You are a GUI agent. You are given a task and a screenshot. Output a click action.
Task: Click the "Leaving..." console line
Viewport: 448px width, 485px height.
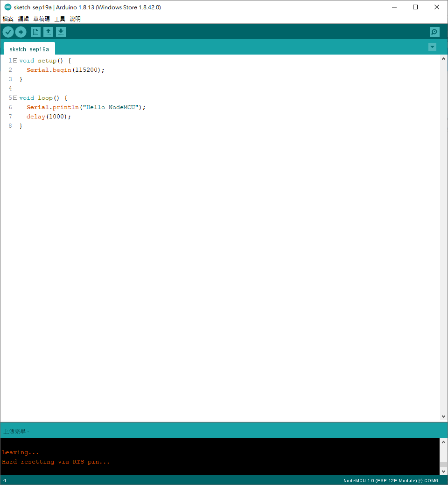point(21,452)
